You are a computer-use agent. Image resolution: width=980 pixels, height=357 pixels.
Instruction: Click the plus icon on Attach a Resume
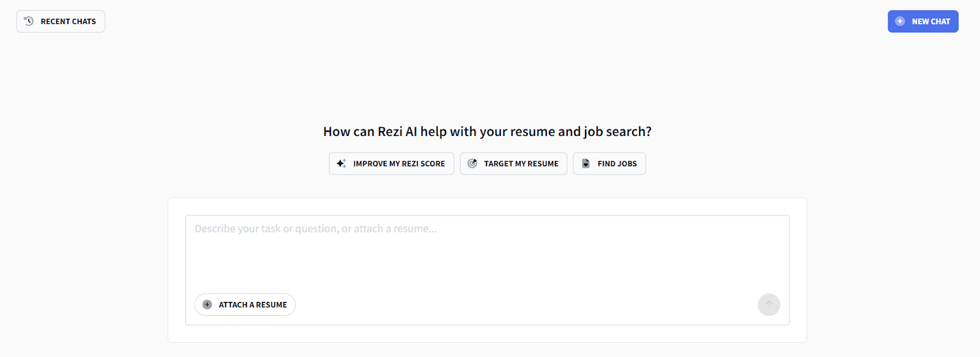pos(207,305)
